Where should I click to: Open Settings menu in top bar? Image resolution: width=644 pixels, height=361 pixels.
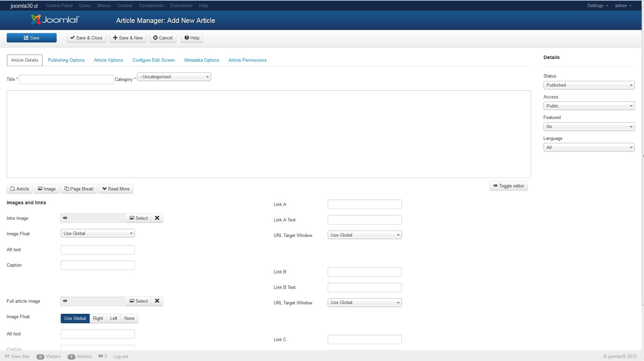coord(597,5)
